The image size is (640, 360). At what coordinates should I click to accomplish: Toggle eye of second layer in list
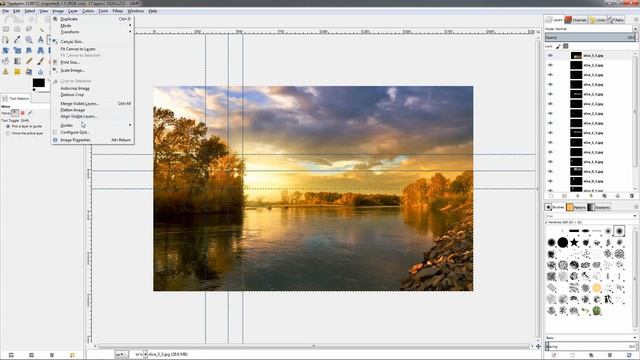(x=550, y=65)
